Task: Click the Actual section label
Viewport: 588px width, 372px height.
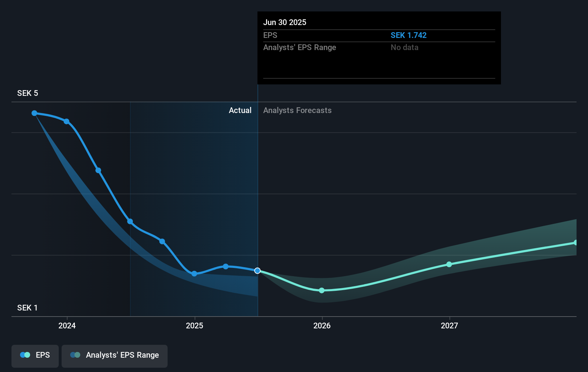Action: click(x=240, y=111)
